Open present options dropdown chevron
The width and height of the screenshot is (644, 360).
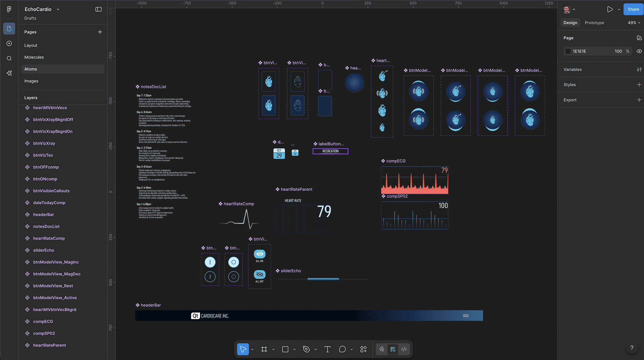619,9
